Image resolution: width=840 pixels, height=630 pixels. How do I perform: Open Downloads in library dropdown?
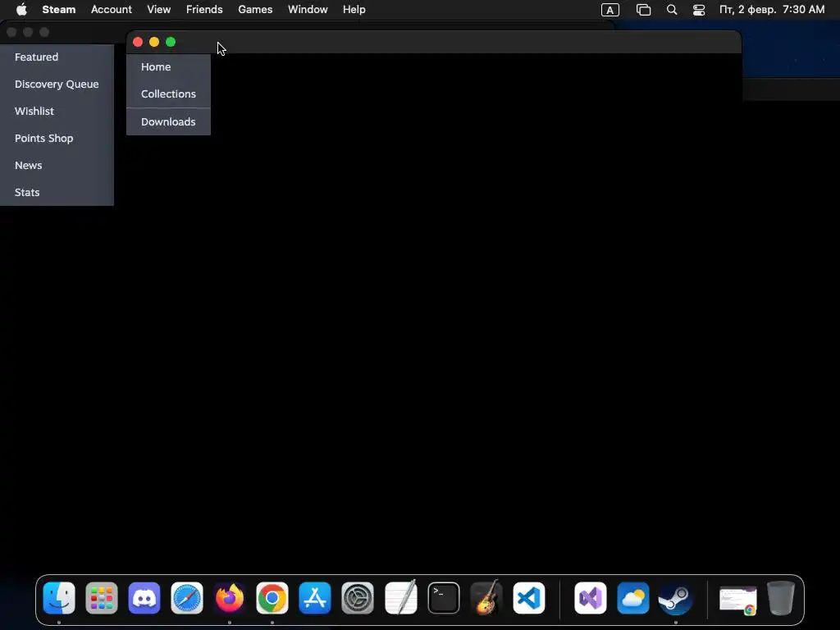click(168, 121)
